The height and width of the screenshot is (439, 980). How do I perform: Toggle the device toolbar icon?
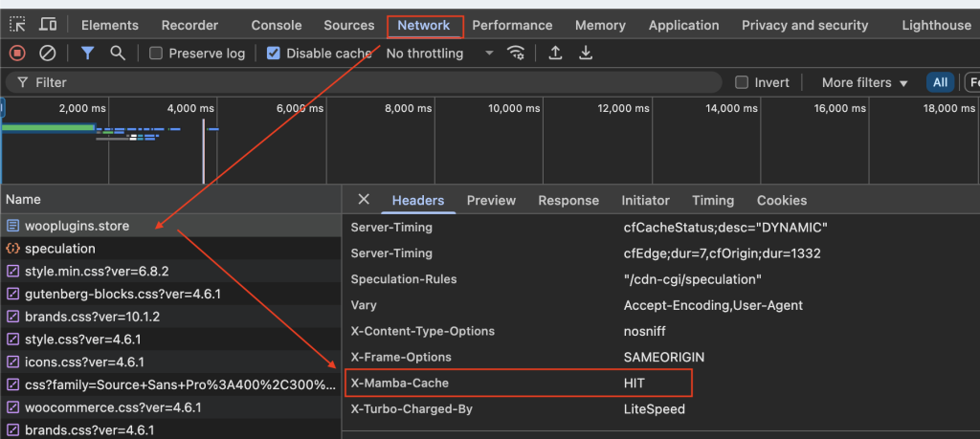(x=47, y=25)
